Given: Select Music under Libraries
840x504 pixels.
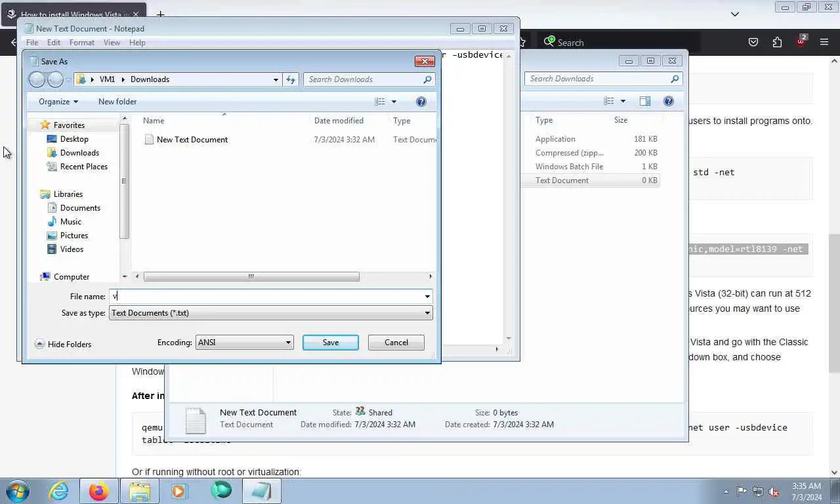Looking at the screenshot, I should click(x=71, y=222).
